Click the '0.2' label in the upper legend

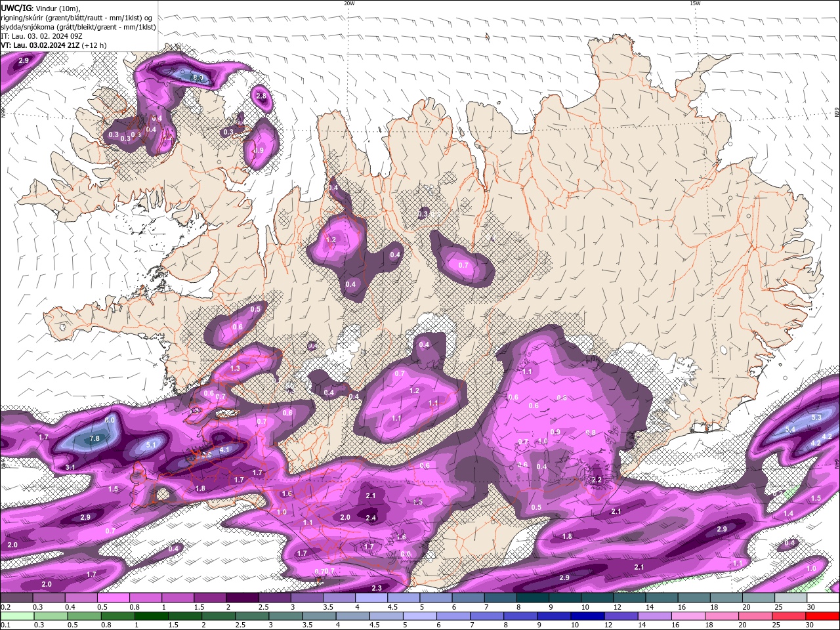click(x=5, y=607)
